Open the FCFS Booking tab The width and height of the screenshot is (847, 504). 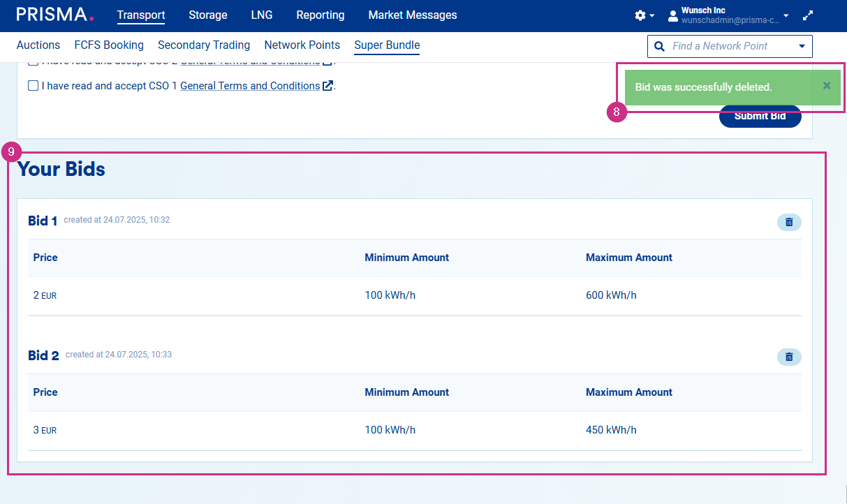[109, 45]
